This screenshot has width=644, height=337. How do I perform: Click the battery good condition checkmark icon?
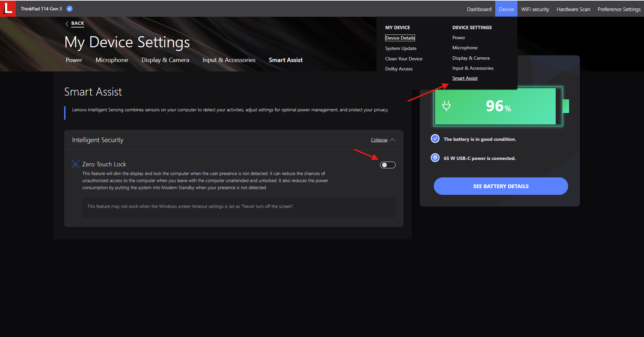[435, 138]
